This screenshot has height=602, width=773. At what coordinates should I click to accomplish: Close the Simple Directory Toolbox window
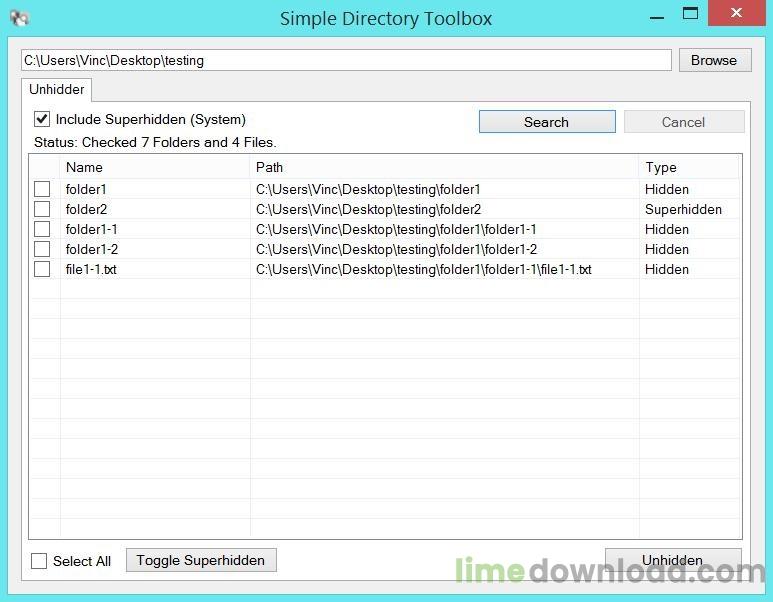click(x=736, y=13)
